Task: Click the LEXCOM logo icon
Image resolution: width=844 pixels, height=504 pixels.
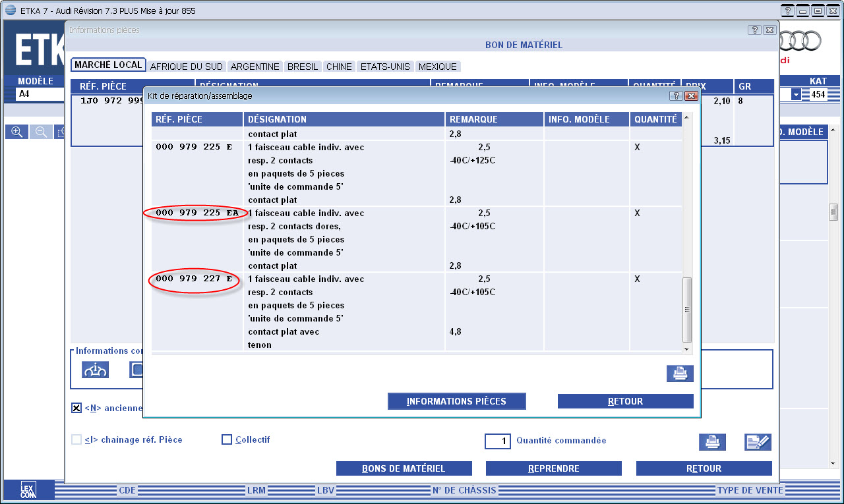Action: point(28,490)
